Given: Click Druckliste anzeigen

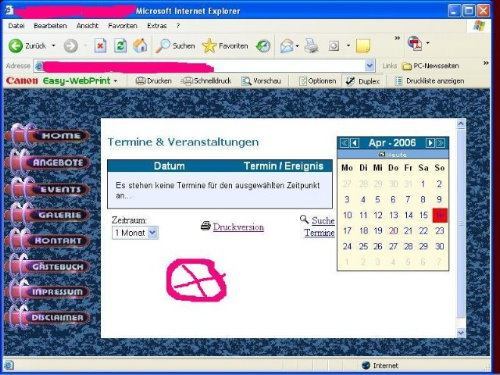Looking at the screenshot, I should coord(429,81).
